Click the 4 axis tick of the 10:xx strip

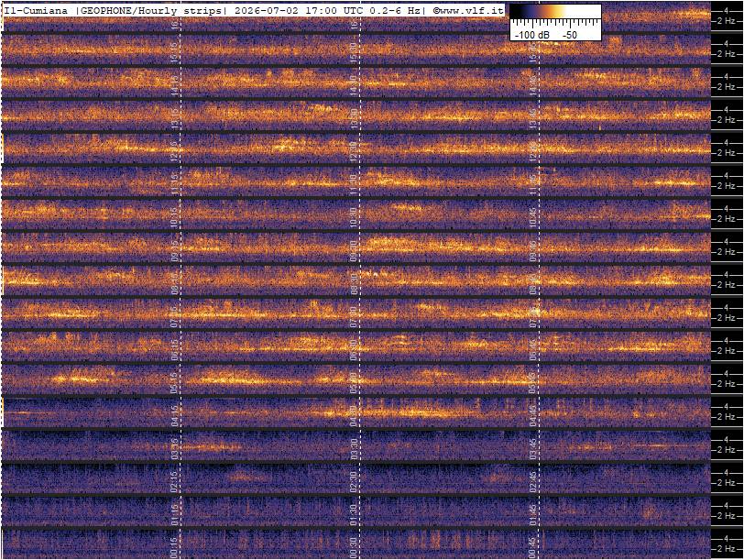coord(727,208)
